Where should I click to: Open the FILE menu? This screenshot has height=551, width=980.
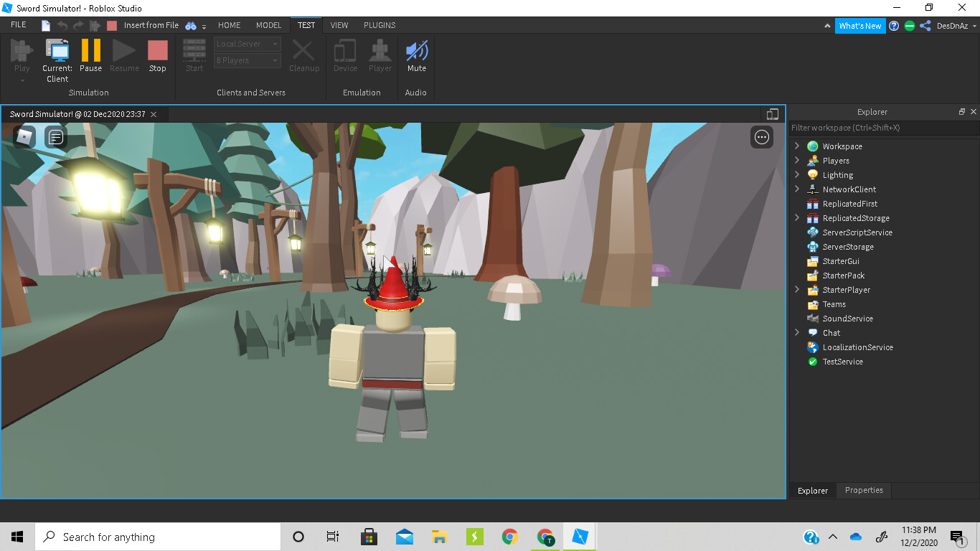(x=19, y=25)
